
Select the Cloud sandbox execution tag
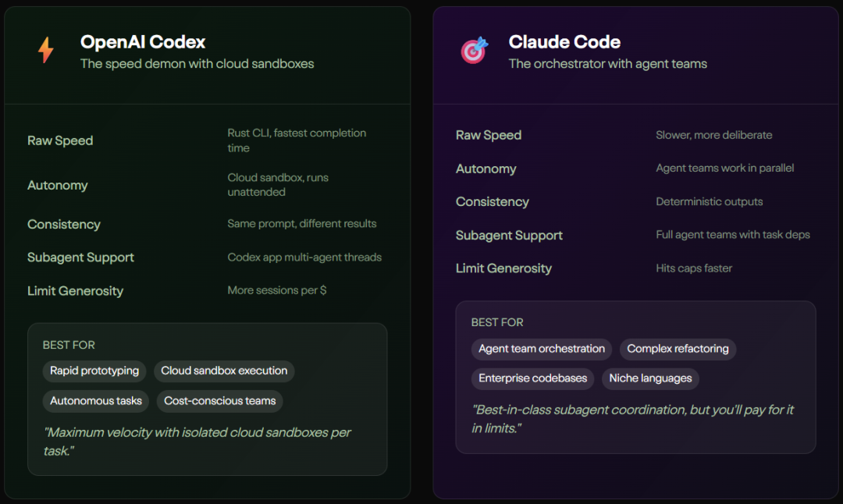[x=224, y=371]
